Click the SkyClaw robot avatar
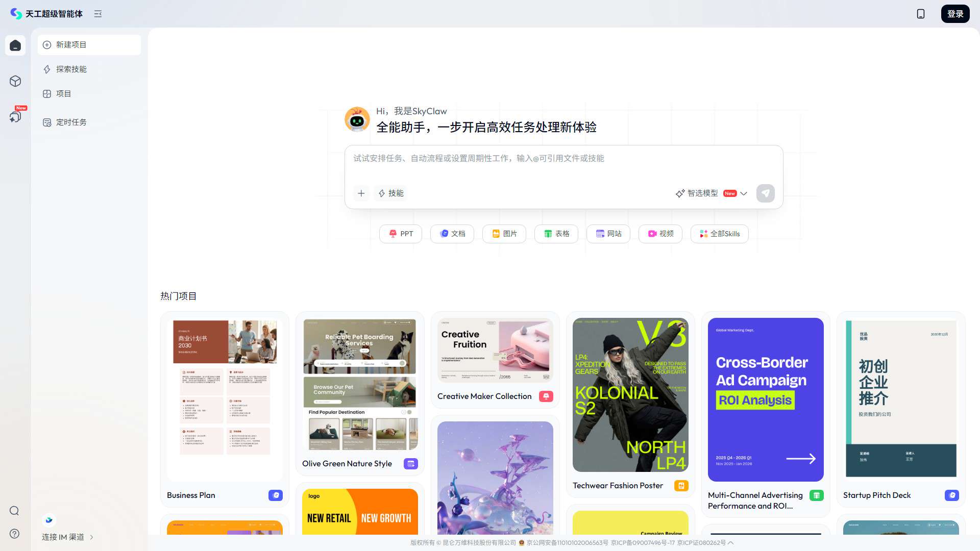 point(357,119)
